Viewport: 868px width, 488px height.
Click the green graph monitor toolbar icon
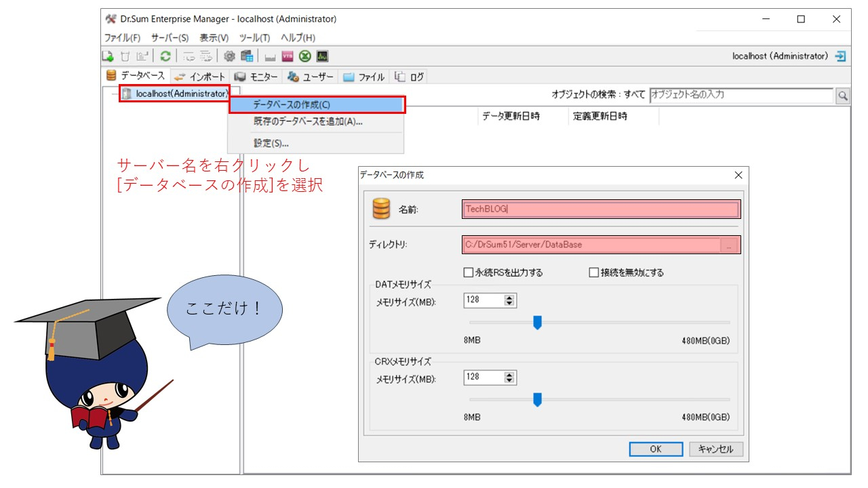[x=323, y=56]
